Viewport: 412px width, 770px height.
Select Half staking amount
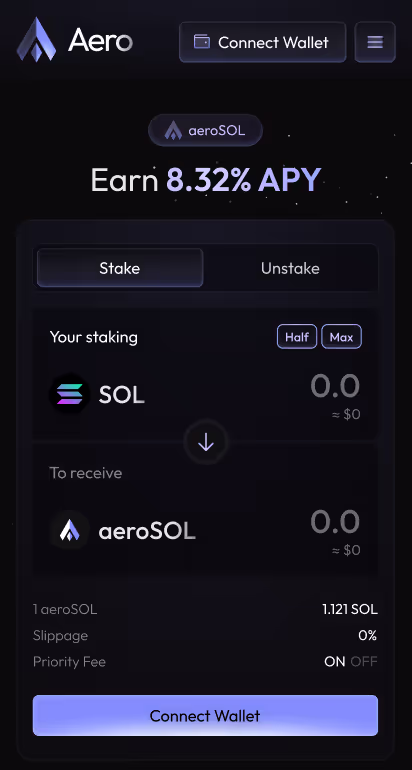pos(297,337)
